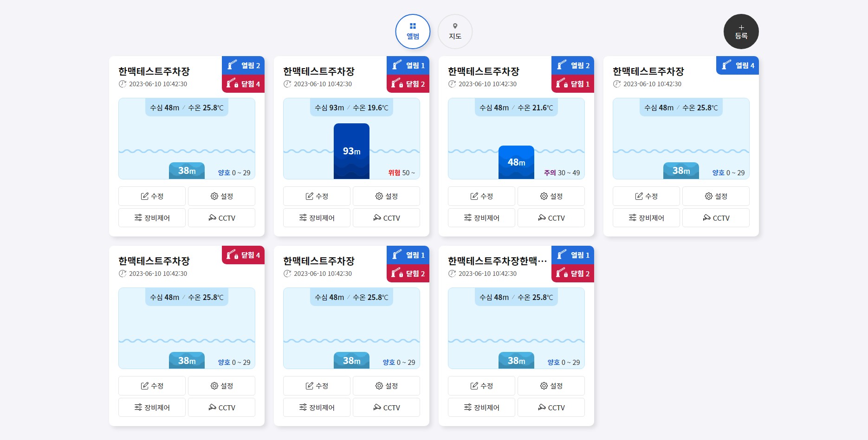The height and width of the screenshot is (440, 868).
Task: Click the 93m water level gauge
Action: [x=351, y=151]
